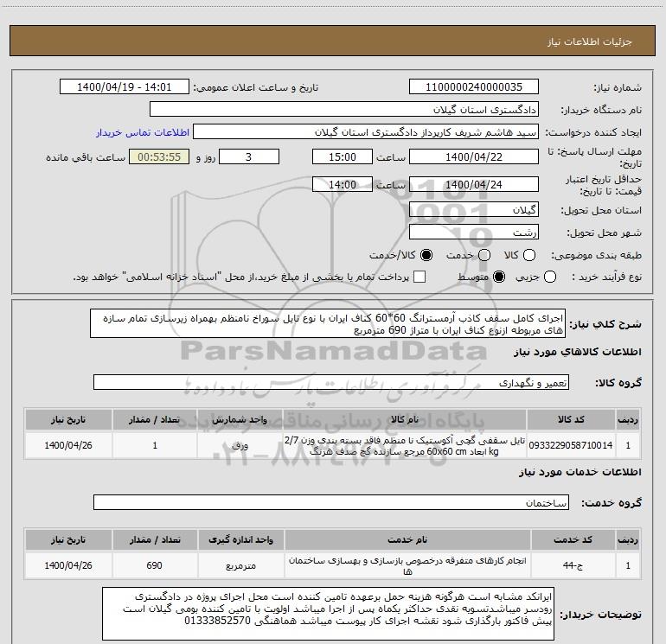Click the buyer explanations text box
Screen dimensions: 666x644
pyautogui.click(x=328, y=614)
